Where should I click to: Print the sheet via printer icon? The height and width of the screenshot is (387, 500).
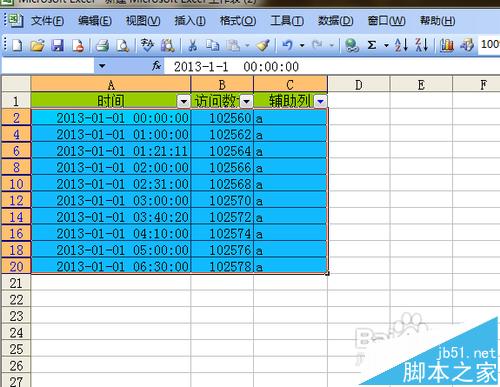coord(102,45)
